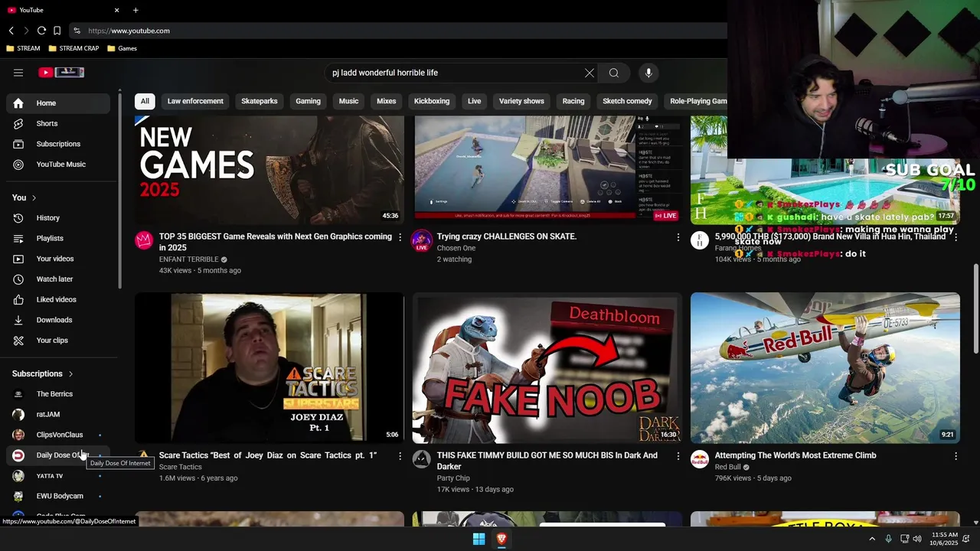Image resolution: width=980 pixels, height=551 pixels.
Task: Open YATTA TV subscription
Action: 58,476
